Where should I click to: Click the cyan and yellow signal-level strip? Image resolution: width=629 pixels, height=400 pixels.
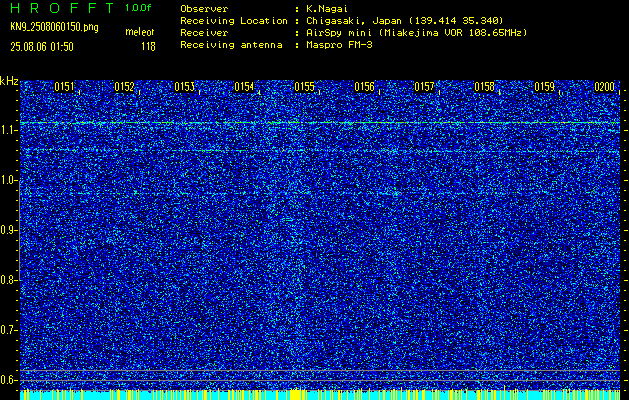(320, 394)
